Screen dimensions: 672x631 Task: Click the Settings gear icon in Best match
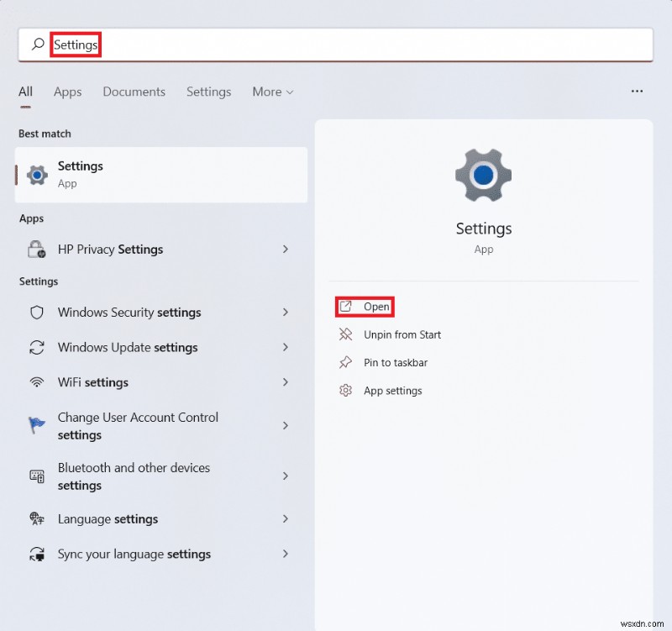(x=37, y=175)
